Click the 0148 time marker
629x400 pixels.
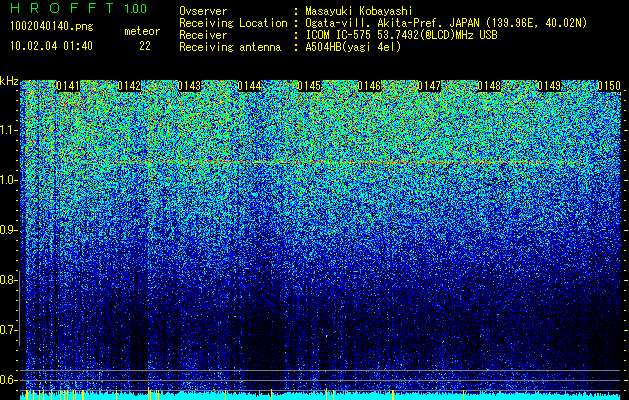(489, 86)
